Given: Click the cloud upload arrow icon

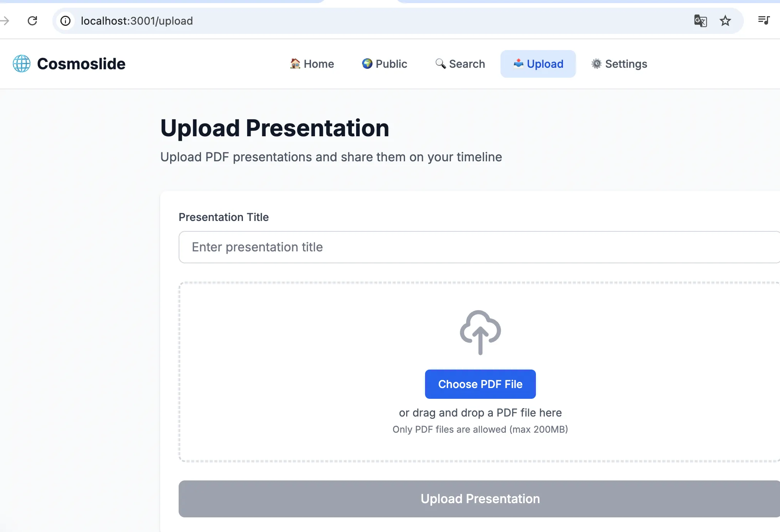Looking at the screenshot, I should [x=480, y=332].
